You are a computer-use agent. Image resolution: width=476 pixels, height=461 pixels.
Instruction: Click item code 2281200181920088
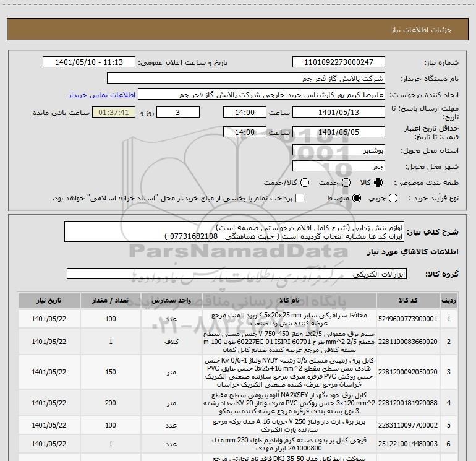pyautogui.click(x=408, y=403)
